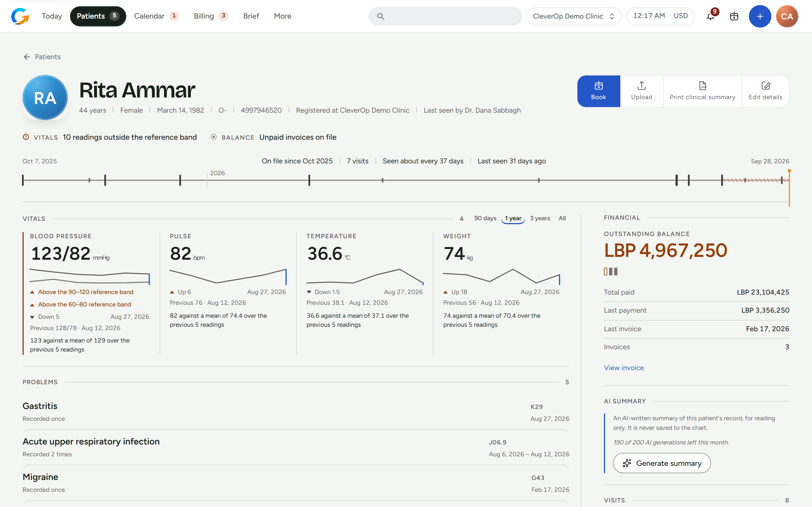812x507 pixels.
Task: Click the Edit details pencil icon
Action: tap(766, 86)
